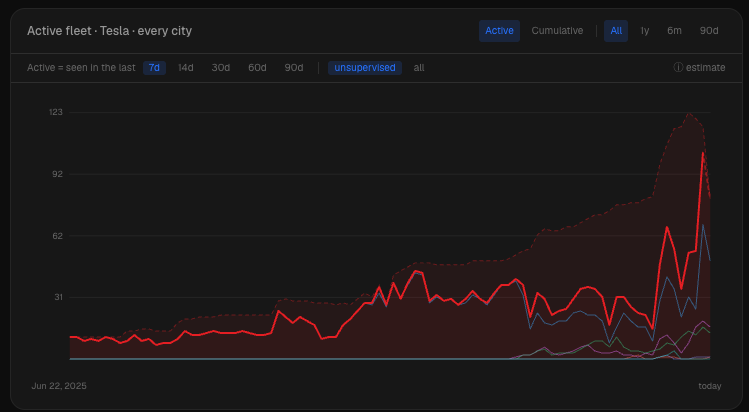Set active window to 7d
Screen dimensions: 749x412
click(154, 68)
